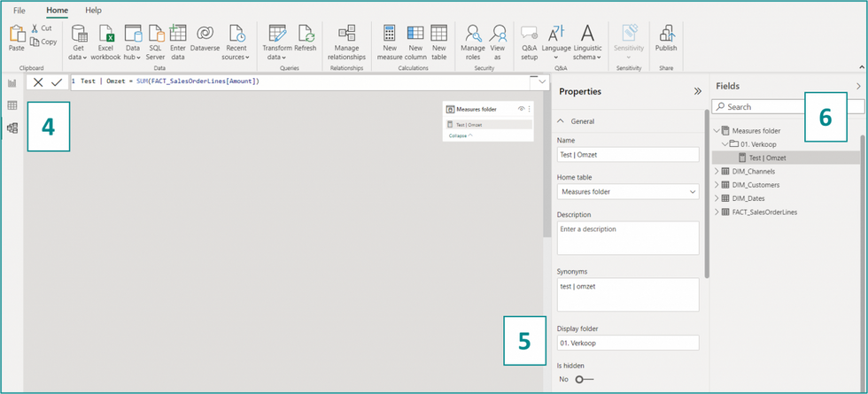Screen dimensions: 868x394
Task: Open Linguistic schema icon
Action: coord(587,34)
